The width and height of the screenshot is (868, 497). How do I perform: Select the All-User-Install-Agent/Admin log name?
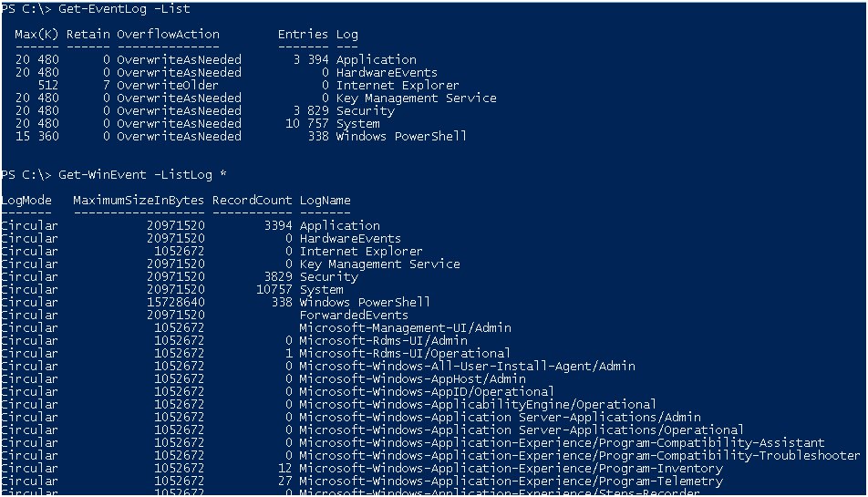(x=467, y=367)
